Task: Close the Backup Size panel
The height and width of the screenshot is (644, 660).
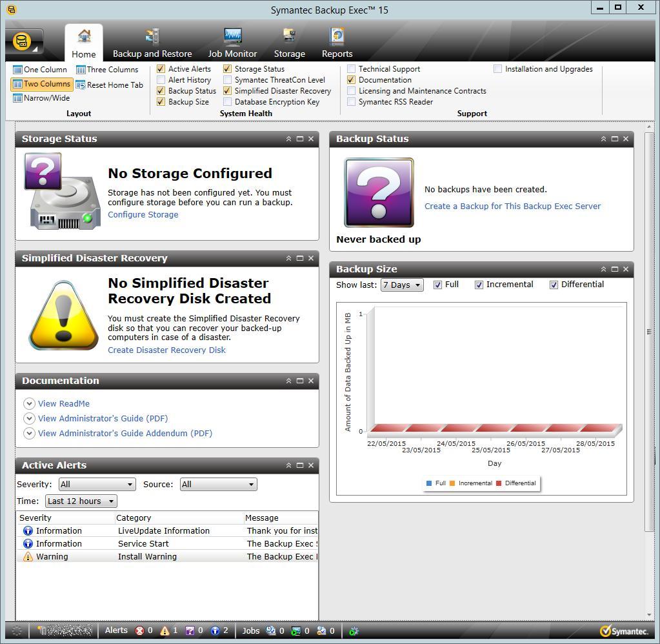Action: [x=626, y=269]
